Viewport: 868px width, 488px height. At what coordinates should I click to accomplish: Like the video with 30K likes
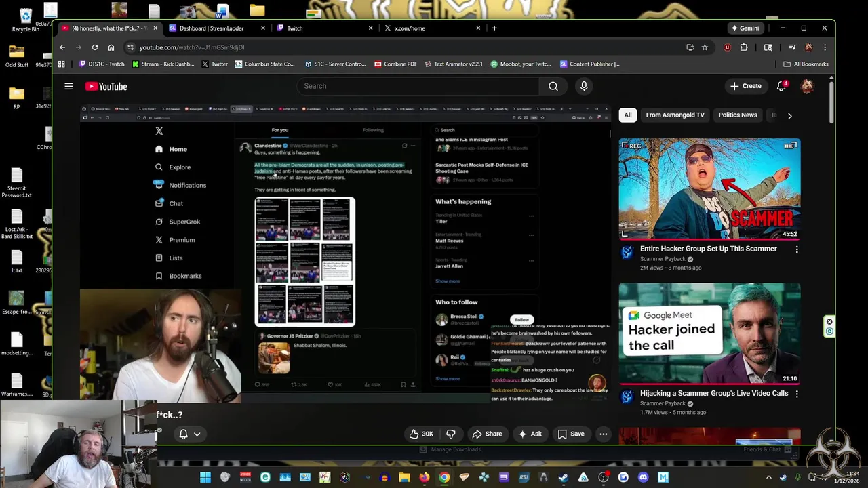click(x=420, y=434)
